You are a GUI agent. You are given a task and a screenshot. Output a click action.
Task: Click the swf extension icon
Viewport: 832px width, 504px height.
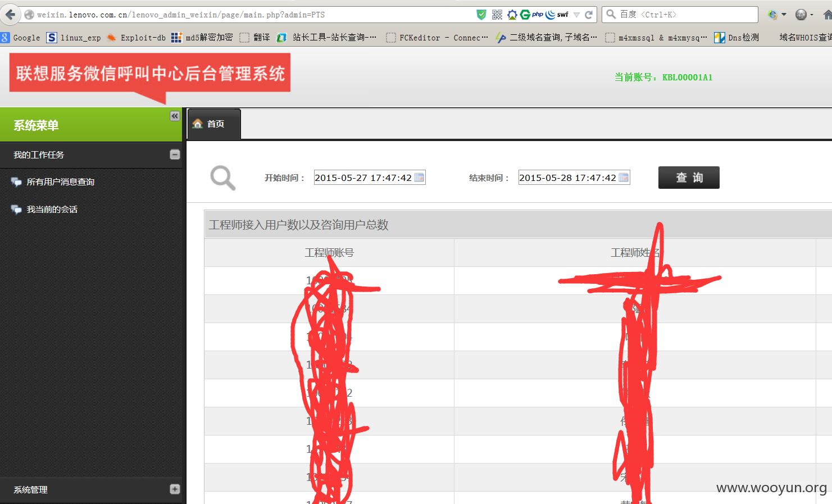point(563,15)
